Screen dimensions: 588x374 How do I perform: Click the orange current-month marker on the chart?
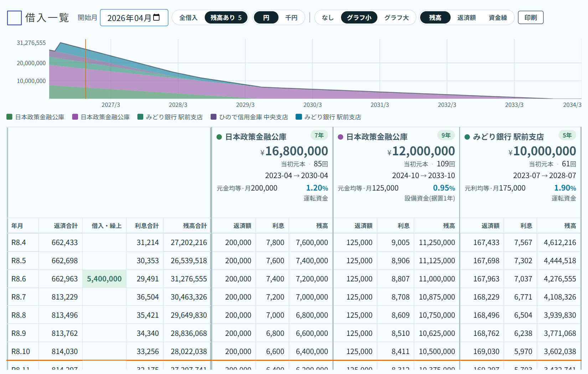pos(86,69)
